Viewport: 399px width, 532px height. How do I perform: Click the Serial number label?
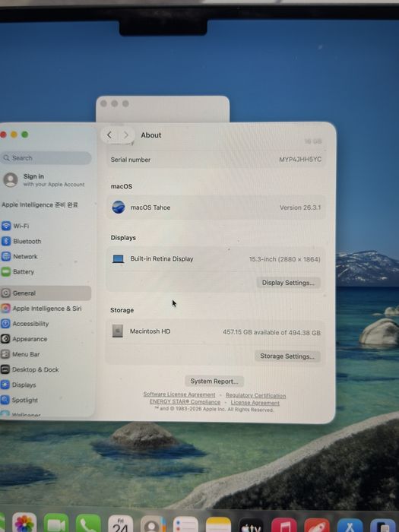(x=130, y=160)
